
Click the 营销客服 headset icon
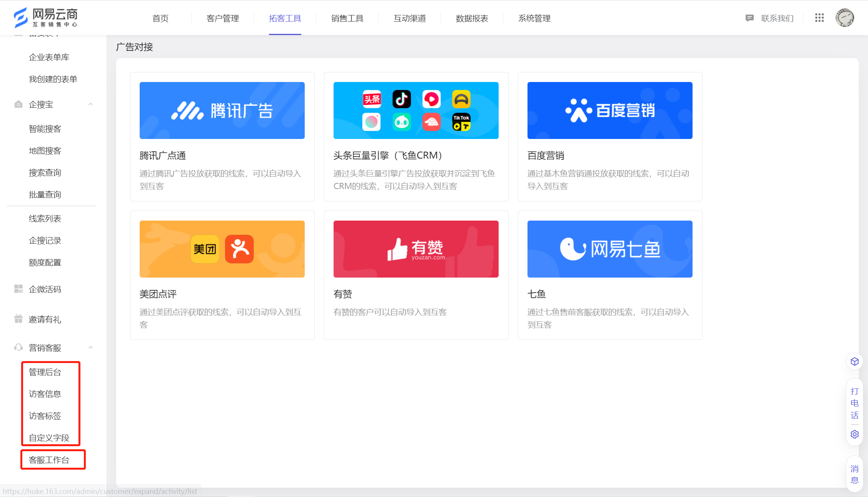click(18, 348)
